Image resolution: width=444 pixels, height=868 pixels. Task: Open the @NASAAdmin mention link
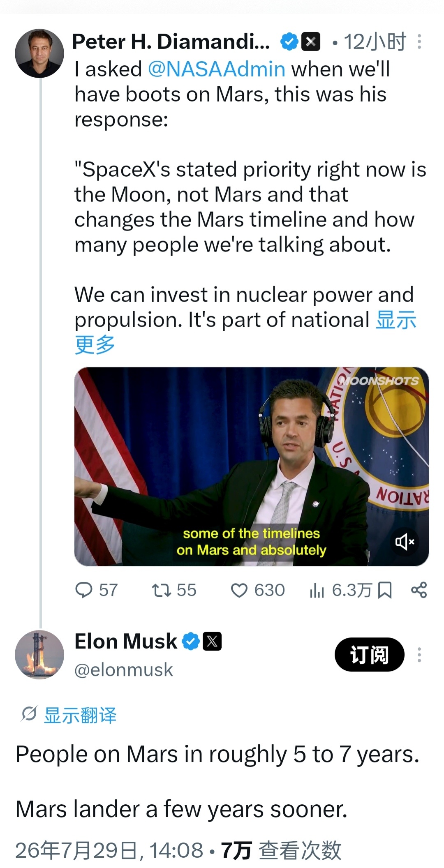coord(217,69)
